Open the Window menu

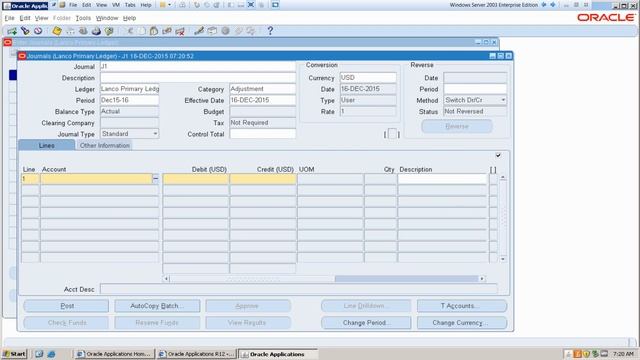click(107, 18)
